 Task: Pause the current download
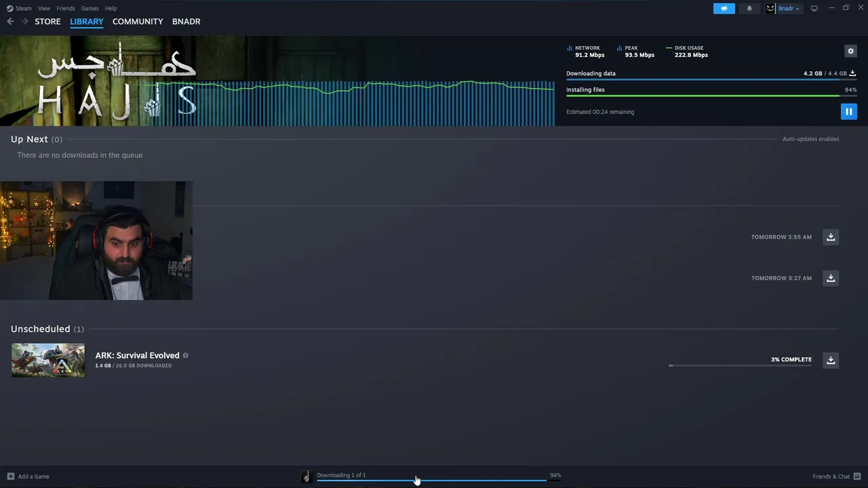(848, 112)
